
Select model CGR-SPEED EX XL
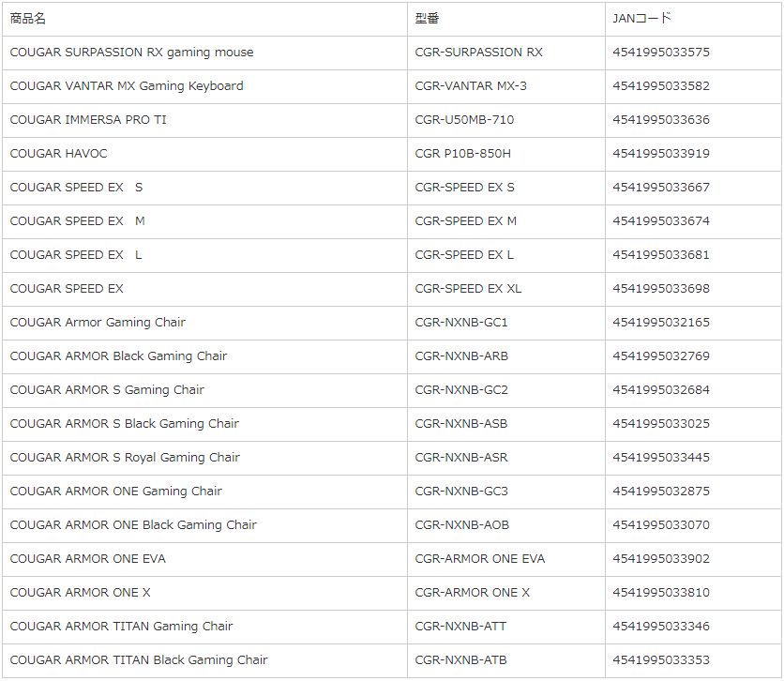point(468,289)
